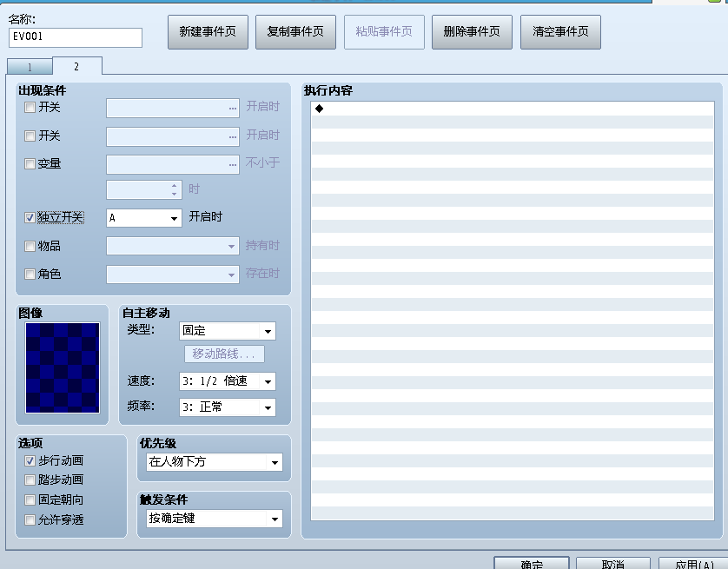
Task: Open the 类型 dropdown set to 固定
Action: (228, 331)
